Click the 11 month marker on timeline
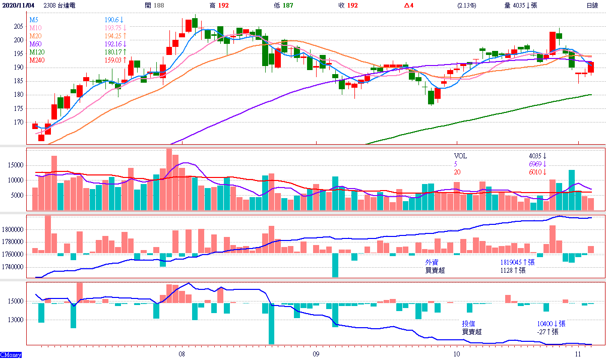The width and height of the screenshot is (606, 364). coord(578,354)
